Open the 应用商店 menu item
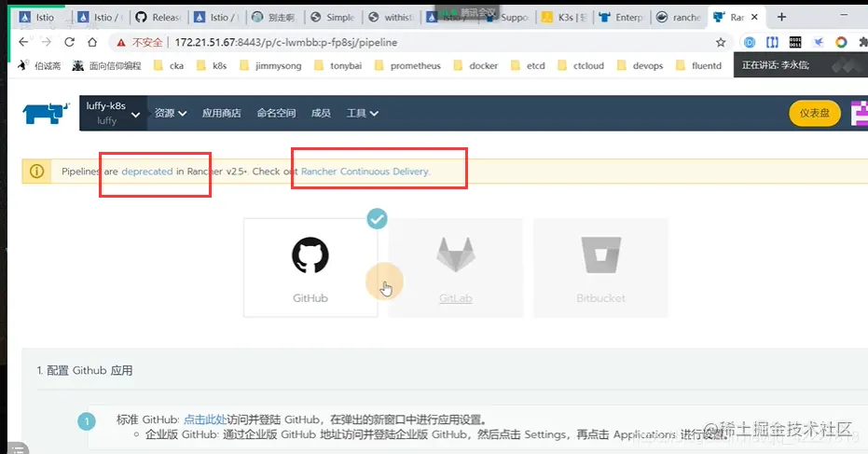The width and height of the screenshot is (868, 454). (222, 113)
